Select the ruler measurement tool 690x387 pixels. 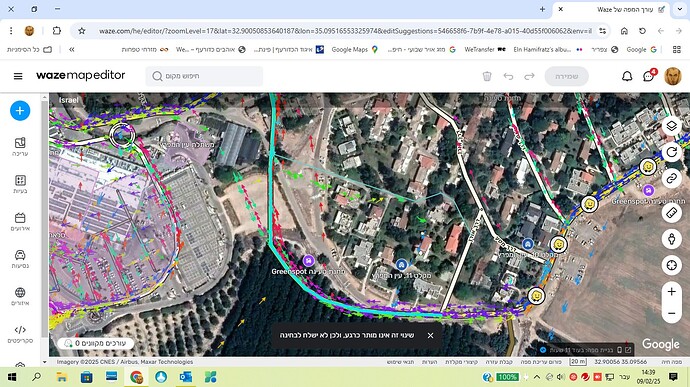click(672, 213)
